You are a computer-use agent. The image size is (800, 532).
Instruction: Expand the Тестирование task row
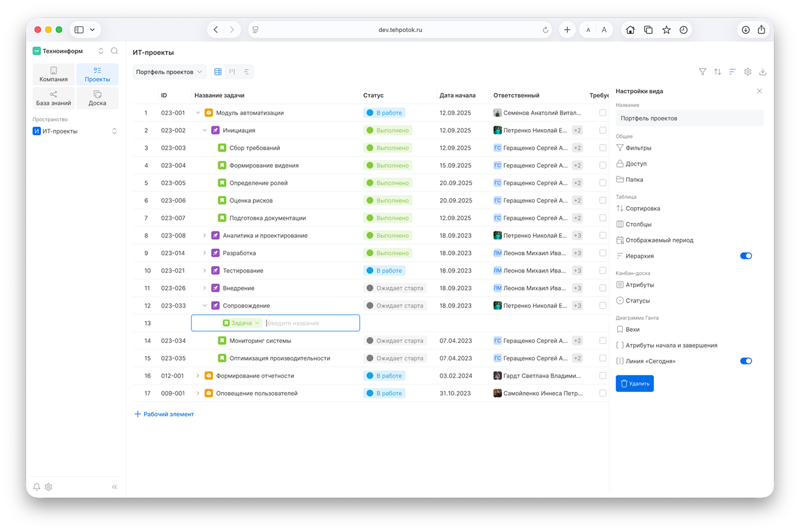pyautogui.click(x=204, y=270)
